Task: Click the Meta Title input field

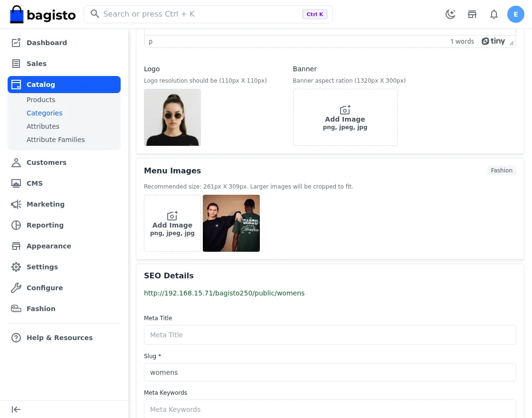Action: point(330,335)
